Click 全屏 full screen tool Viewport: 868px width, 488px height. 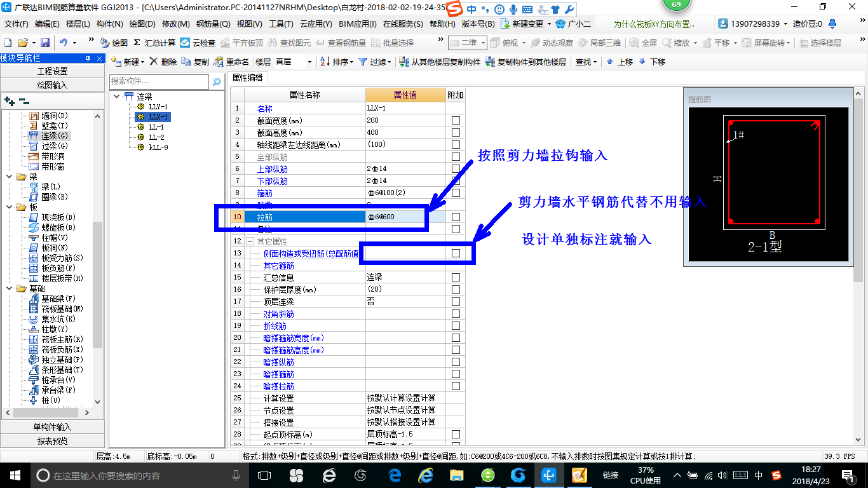643,43
